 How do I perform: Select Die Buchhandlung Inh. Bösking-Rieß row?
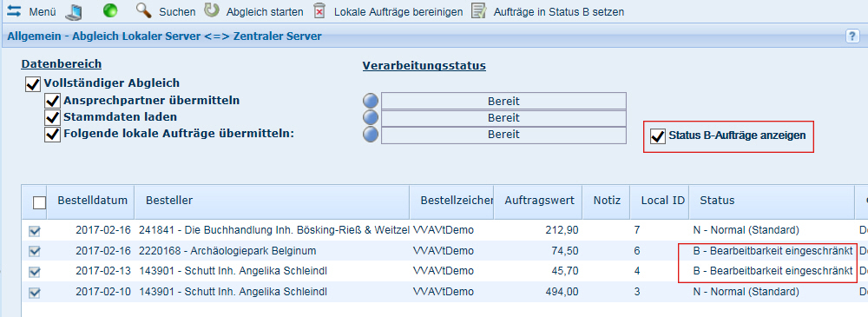274,230
